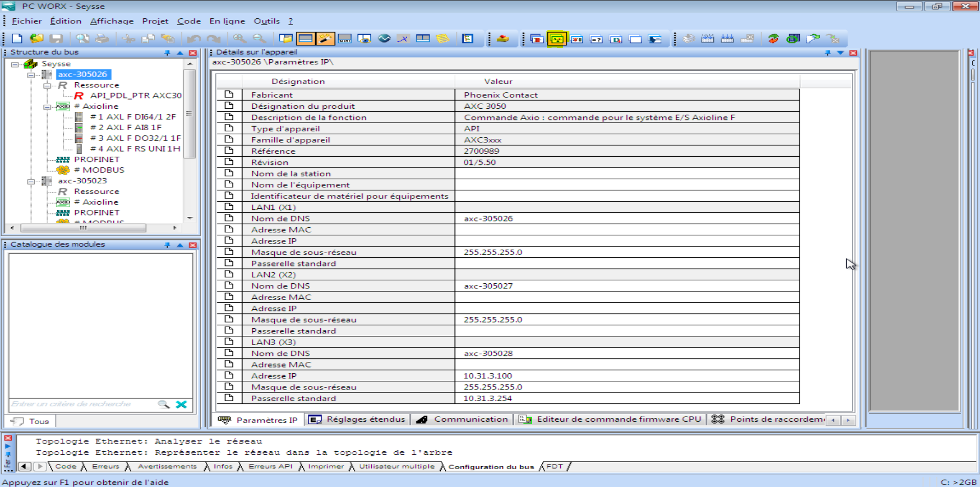Screen dimensions: 980x487
Task: Click the New project toolbar icon
Action: pyautogui.click(x=17, y=39)
